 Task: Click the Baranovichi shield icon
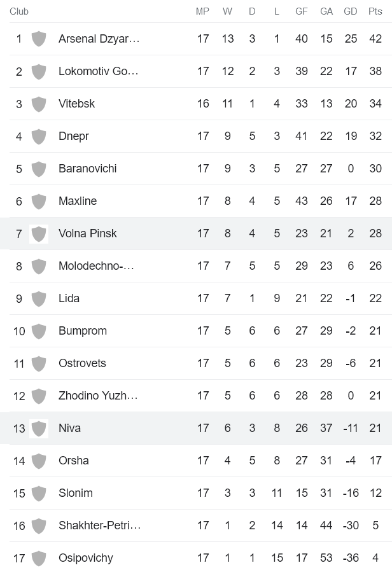pyautogui.click(x=38, y=169)
